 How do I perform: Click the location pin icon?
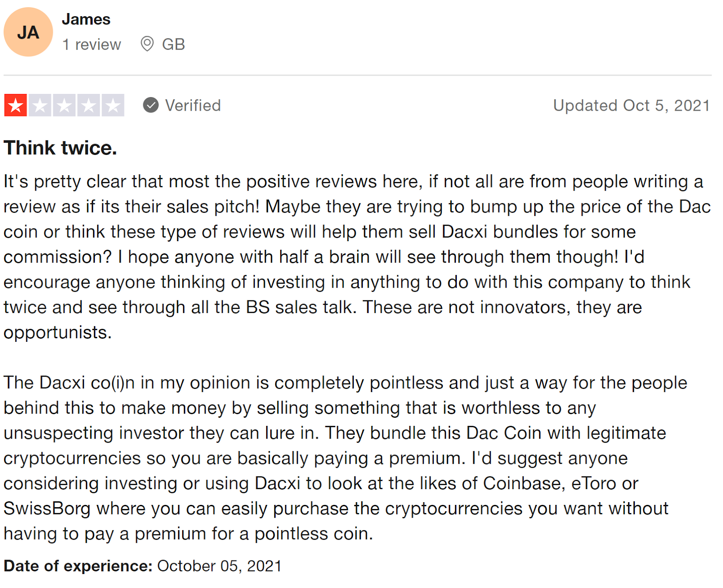tap(147, 44)
